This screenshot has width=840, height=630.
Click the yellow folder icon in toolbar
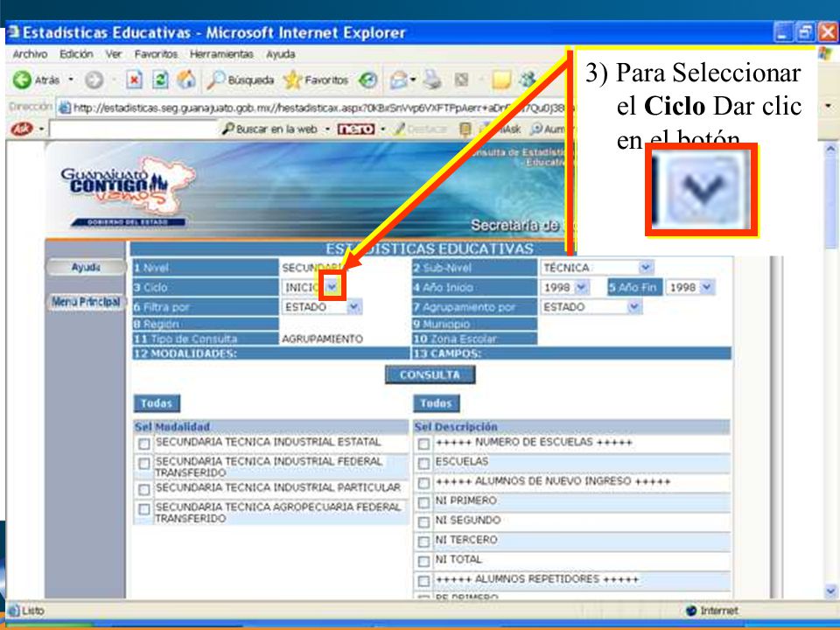(501, 80)
